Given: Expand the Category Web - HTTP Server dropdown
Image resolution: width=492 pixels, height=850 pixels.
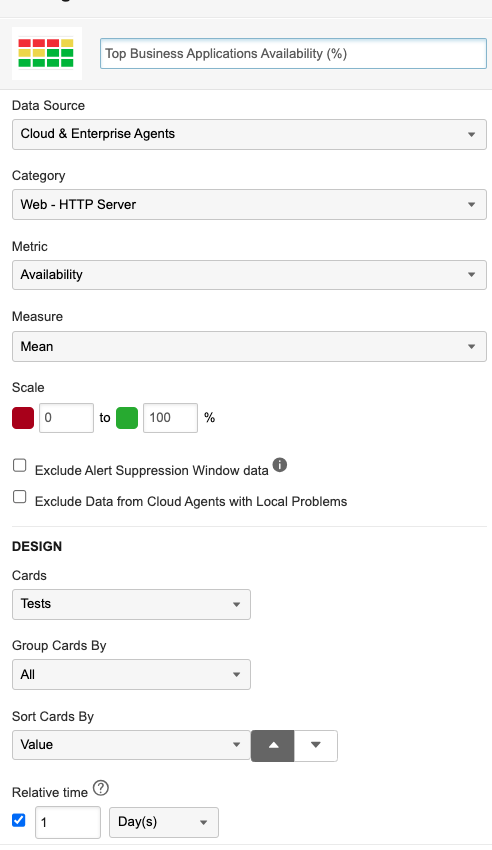Looking at the screenshot, I should point(249,204).
